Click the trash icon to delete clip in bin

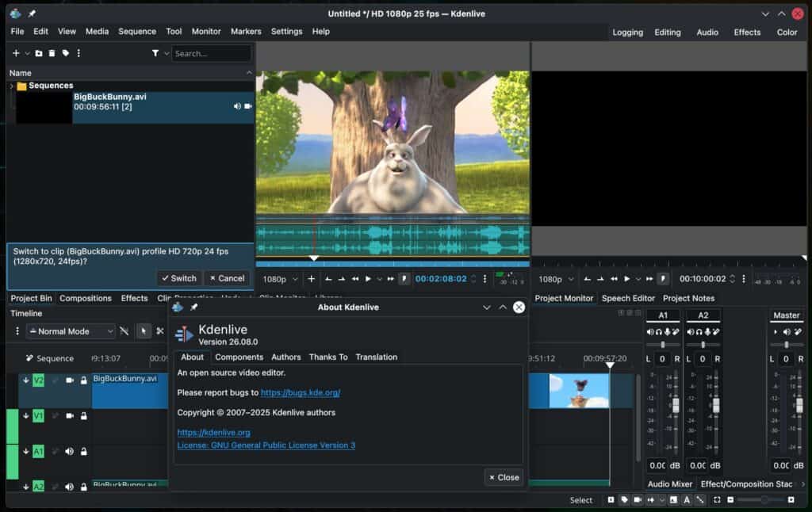(52, 53)
